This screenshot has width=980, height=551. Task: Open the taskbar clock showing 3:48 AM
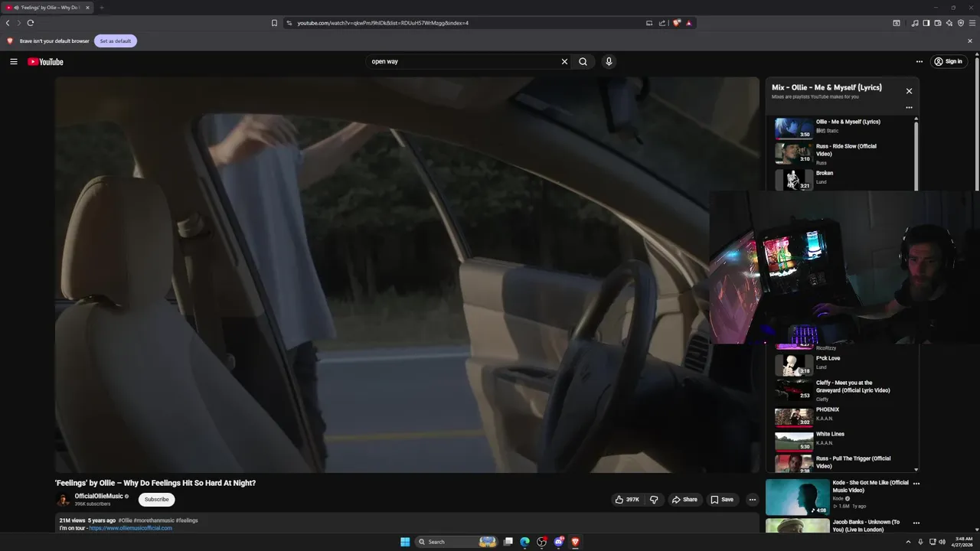[962, 542]
